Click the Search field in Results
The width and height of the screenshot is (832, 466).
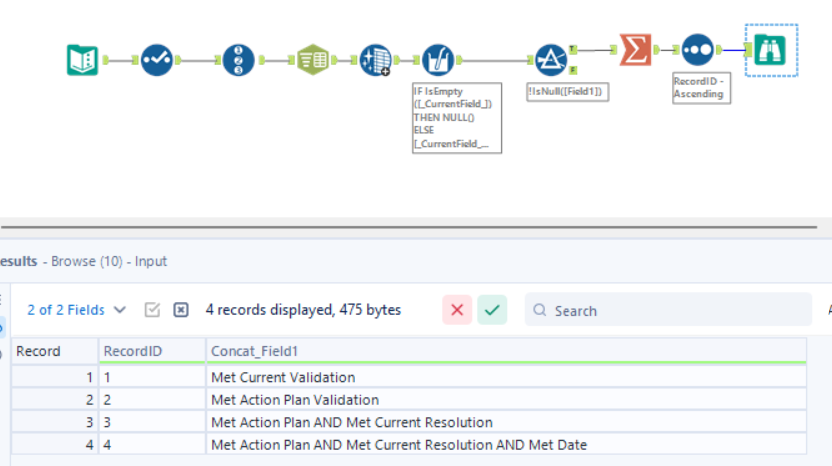coord(668,310)
